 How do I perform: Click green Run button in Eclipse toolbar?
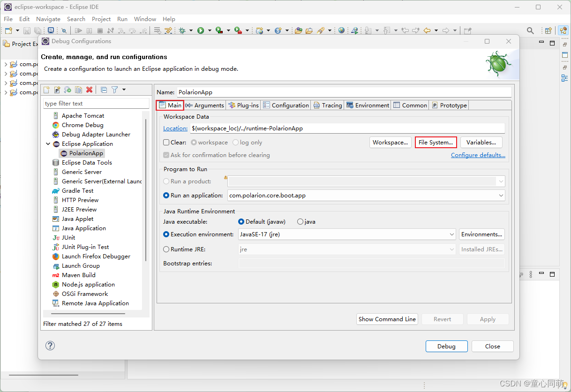201,30
